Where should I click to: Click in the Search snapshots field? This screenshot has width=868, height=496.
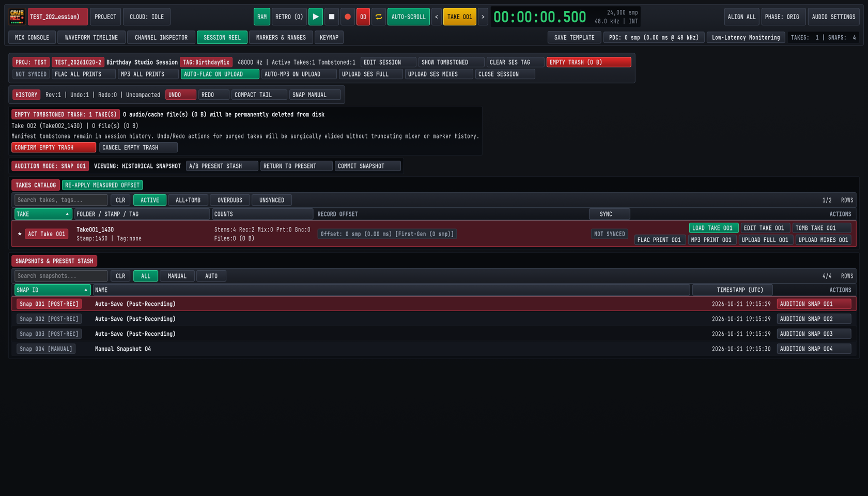tap(61, 276)
